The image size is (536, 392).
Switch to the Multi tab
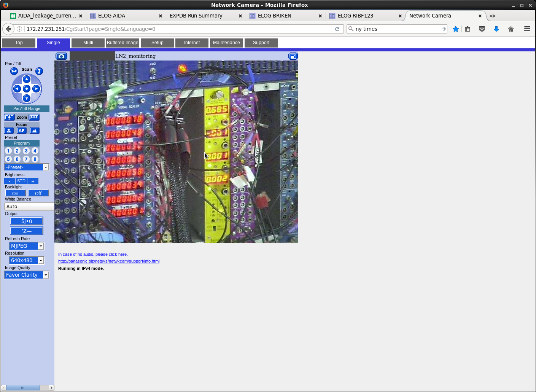[x=88, y=43]
